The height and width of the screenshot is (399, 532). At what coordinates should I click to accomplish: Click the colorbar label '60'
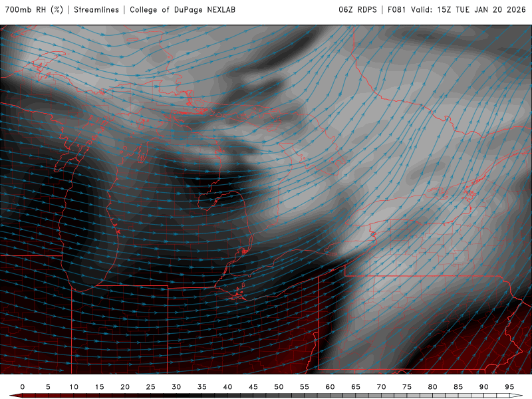(330, 387)
